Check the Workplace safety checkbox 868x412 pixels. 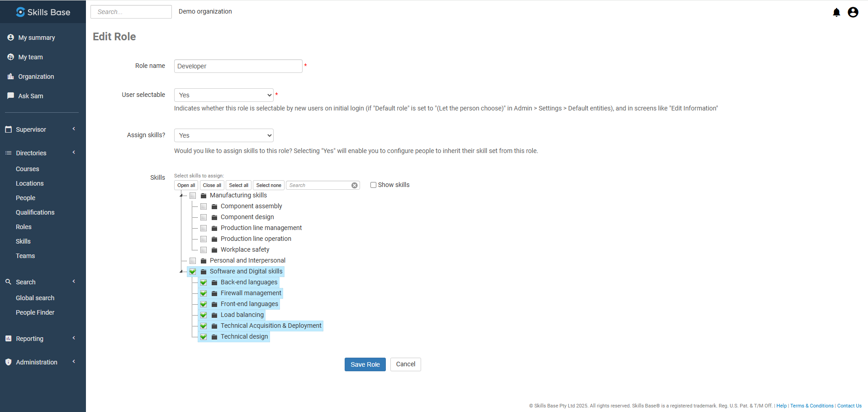204,250
